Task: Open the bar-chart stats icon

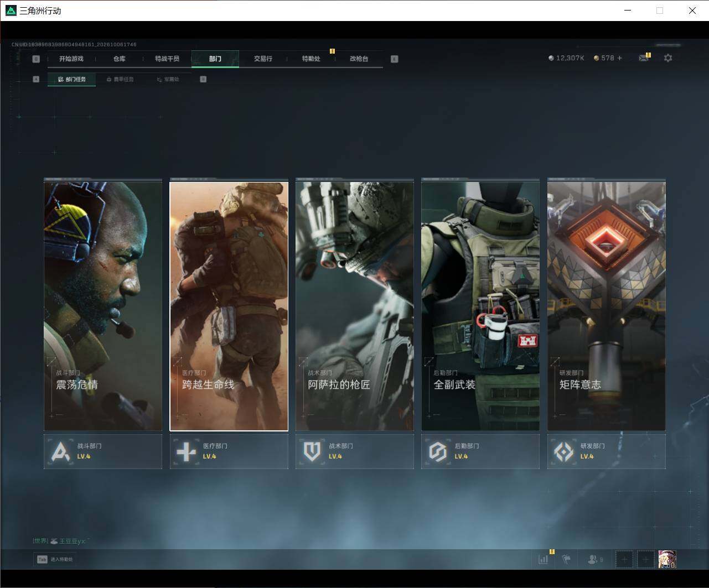Action: pyautogui.click(x=544, y=559)
